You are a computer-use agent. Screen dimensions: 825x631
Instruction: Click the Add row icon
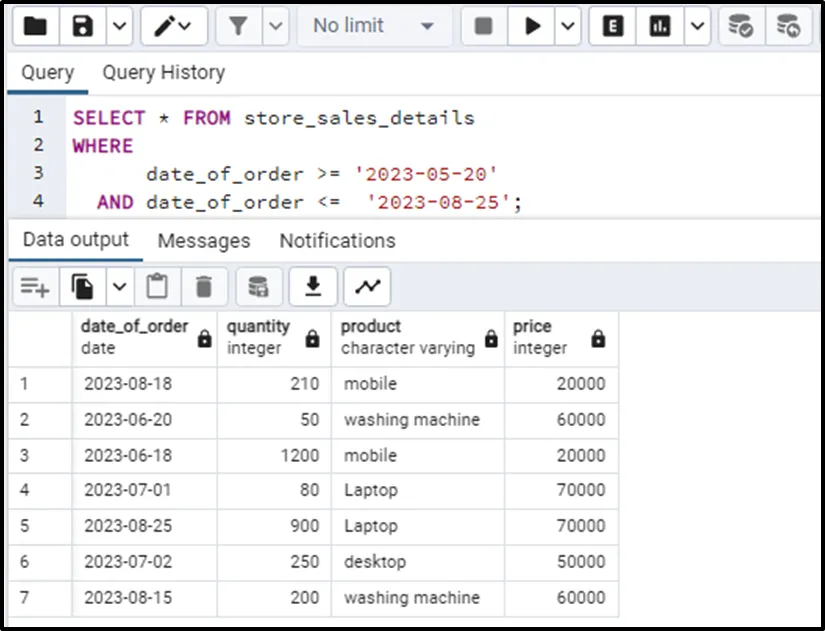point(35,287)
